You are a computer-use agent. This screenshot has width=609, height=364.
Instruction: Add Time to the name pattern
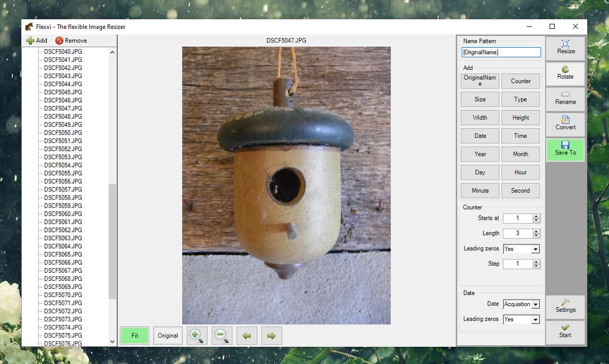click(521, 136)
